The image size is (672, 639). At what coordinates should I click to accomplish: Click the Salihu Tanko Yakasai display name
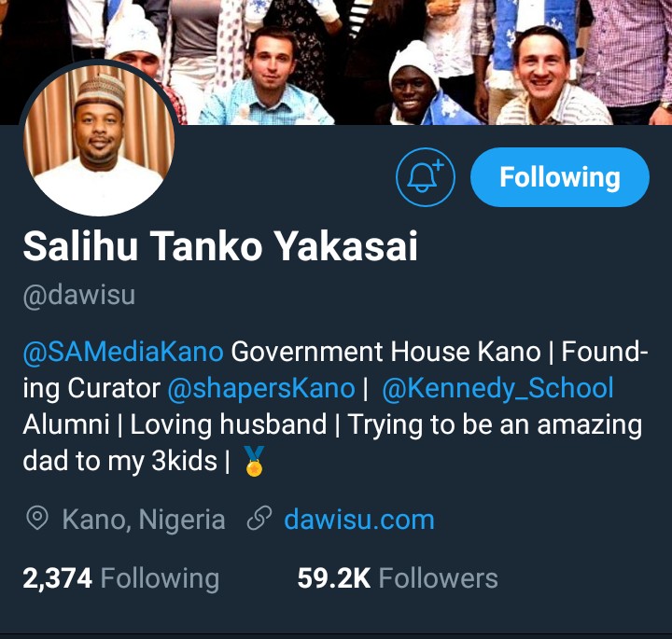pos(220,246)
